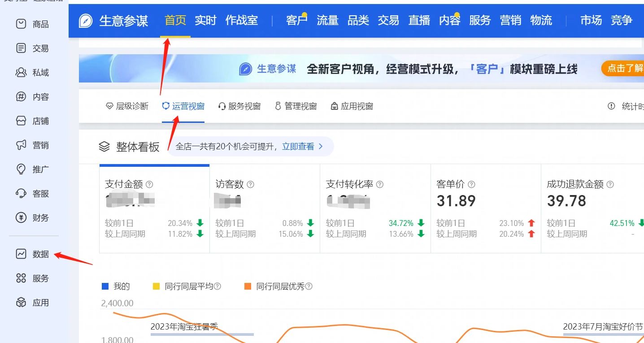This screenshot has width=644, height=343.
Task: Toggle yellow 同行同层平均 legend swatch
Action: coord(157,286)
